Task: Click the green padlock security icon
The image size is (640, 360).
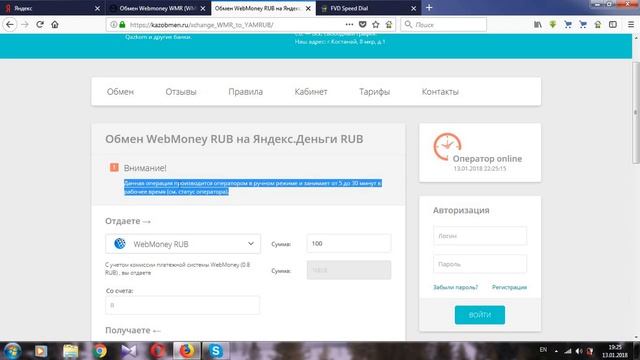Action: 122,24
